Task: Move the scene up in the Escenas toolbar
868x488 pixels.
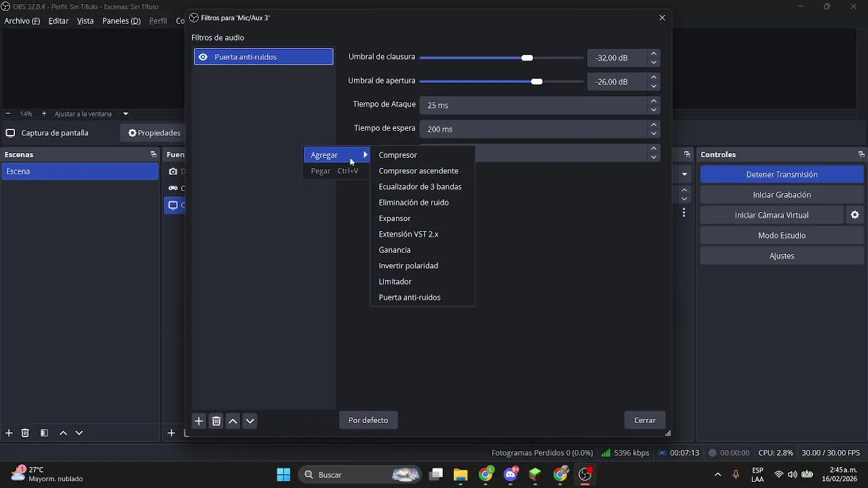Action: [63, 433]
